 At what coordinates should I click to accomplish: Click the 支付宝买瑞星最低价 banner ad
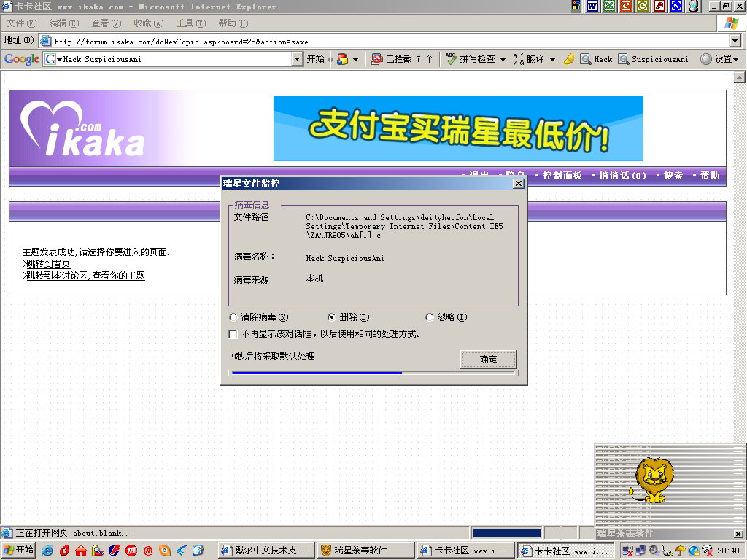coord(458,128)
